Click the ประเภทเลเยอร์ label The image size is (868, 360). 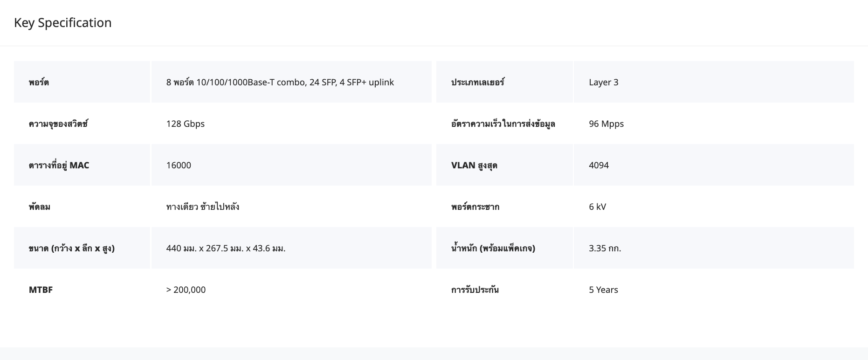tap(477, 83)
